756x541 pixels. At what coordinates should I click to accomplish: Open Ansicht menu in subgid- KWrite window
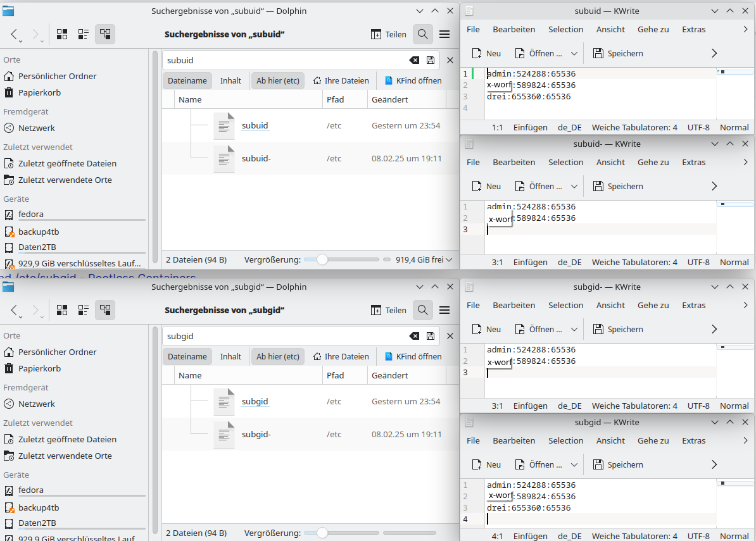click(610, 306)
